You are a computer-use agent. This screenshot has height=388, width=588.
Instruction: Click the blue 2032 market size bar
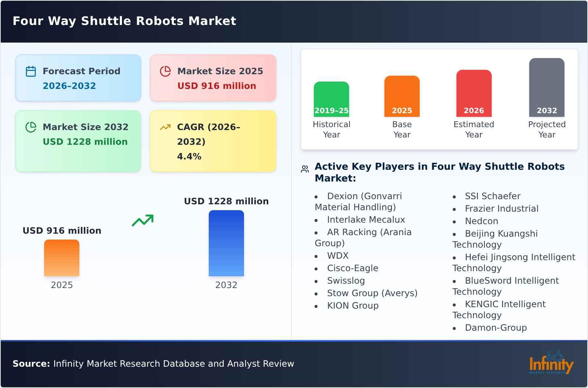coord(226,243)
